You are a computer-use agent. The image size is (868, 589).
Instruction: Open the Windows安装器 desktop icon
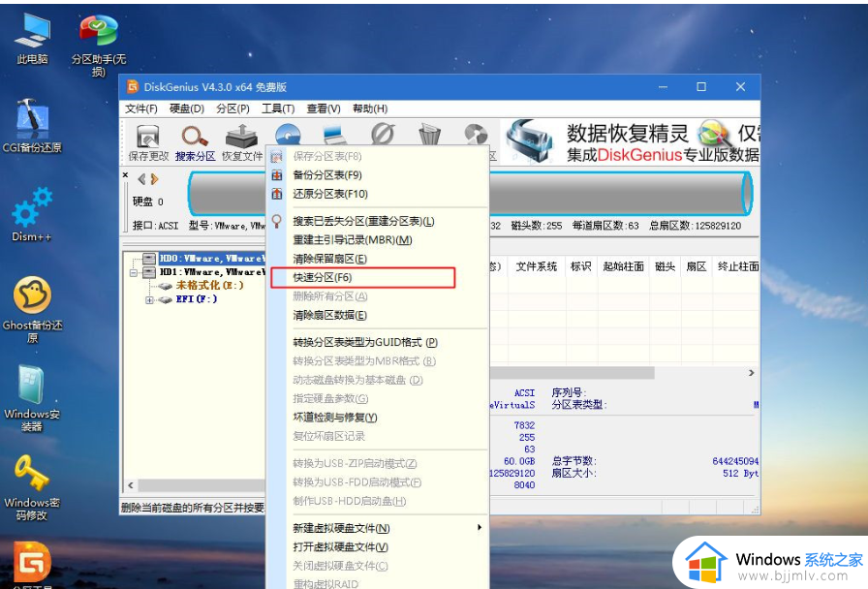[32, 398]
